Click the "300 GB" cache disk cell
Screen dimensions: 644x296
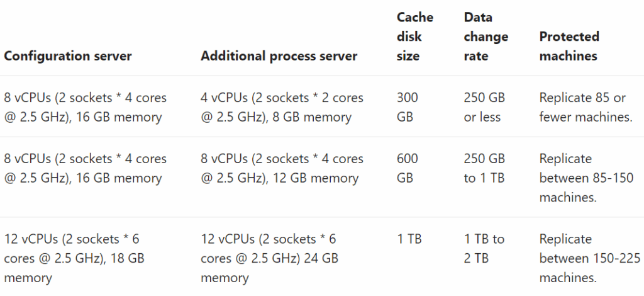pyautogui.click(x=407, y=107)
